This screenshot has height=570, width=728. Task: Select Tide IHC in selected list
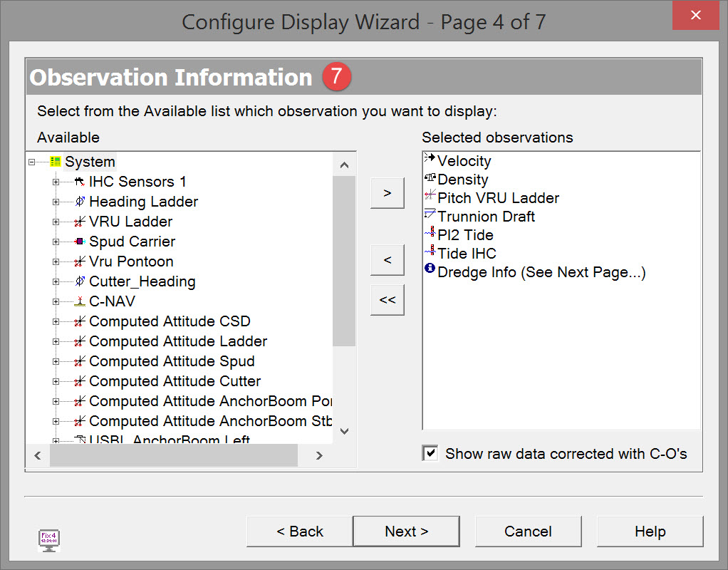pos(467,254)
